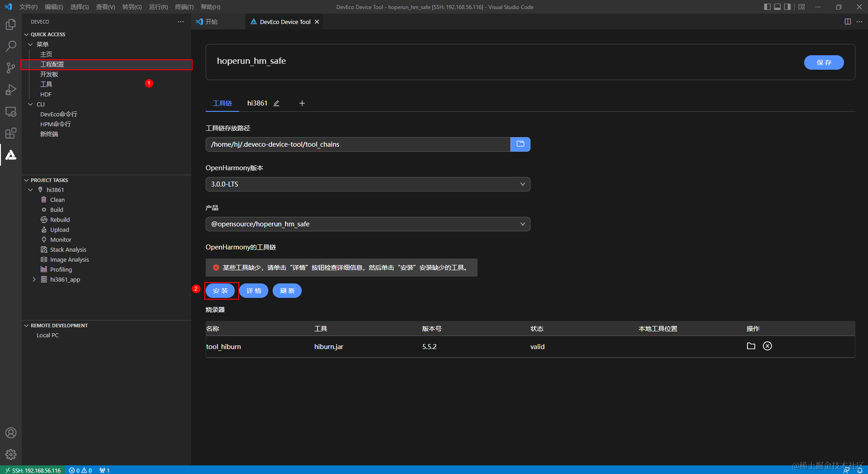Click the VS Code logo menu icon
868x474 pixels.
pos(8,7)
